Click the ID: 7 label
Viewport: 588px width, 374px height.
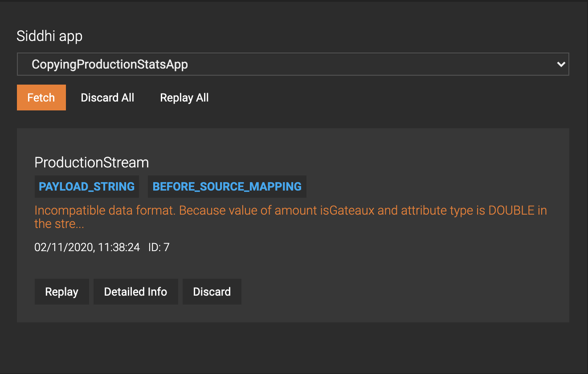[159, 247]
